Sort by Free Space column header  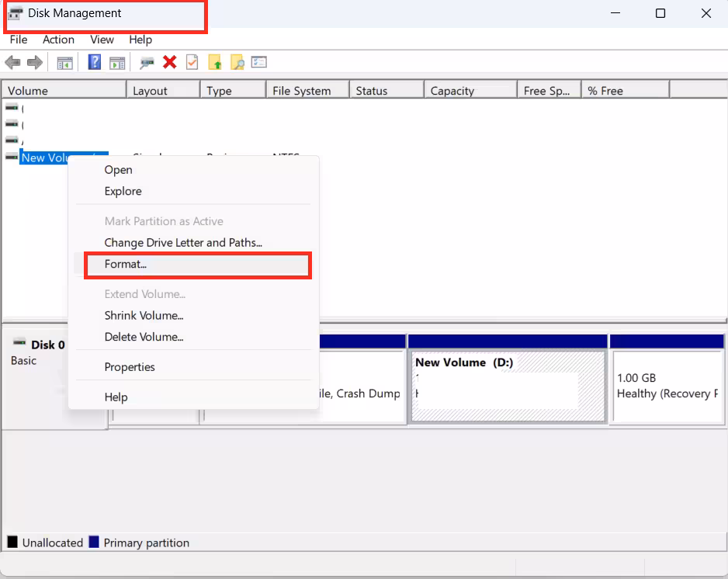(x=549, y=91)
